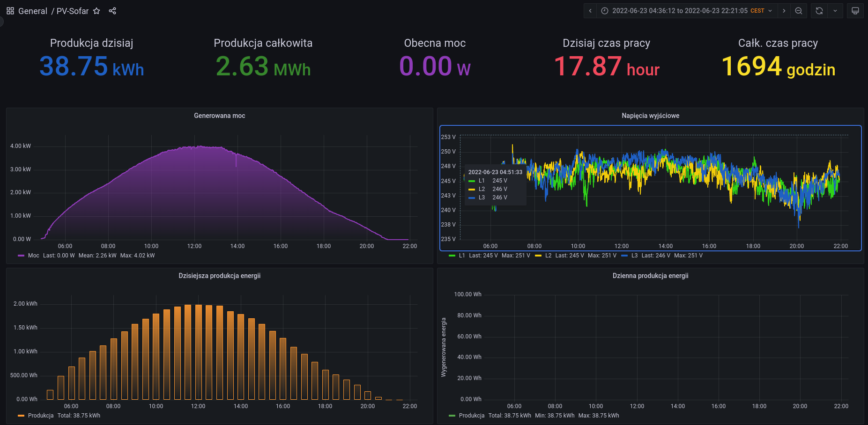Click the CEST timezone label
The image size is (868, 425).
point(757,11)
